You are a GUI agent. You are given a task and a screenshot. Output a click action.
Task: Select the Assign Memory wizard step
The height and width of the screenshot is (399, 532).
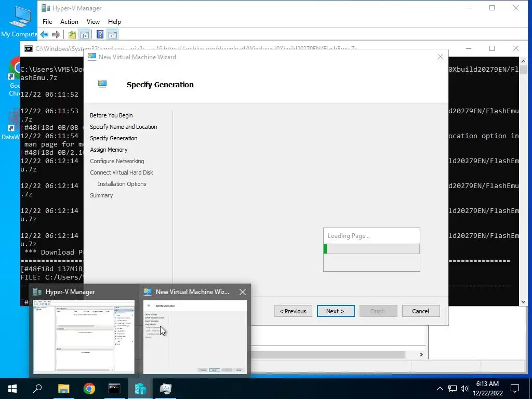pos(109,150)
